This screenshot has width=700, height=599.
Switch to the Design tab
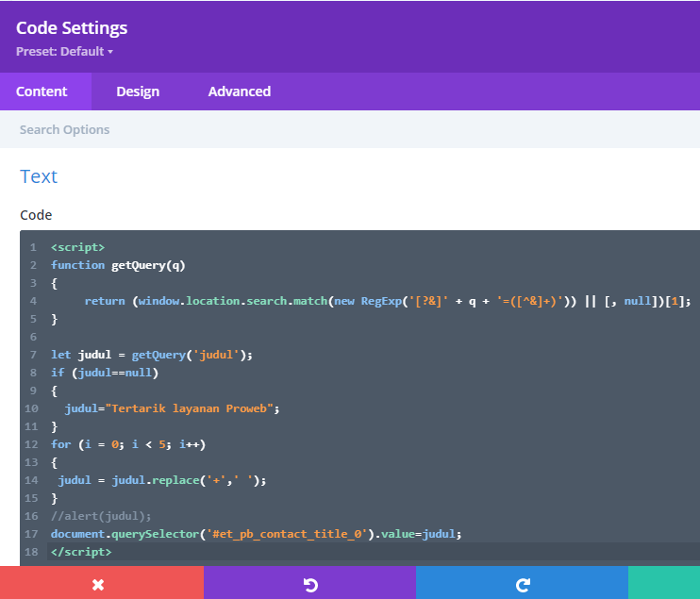point(138,92)
